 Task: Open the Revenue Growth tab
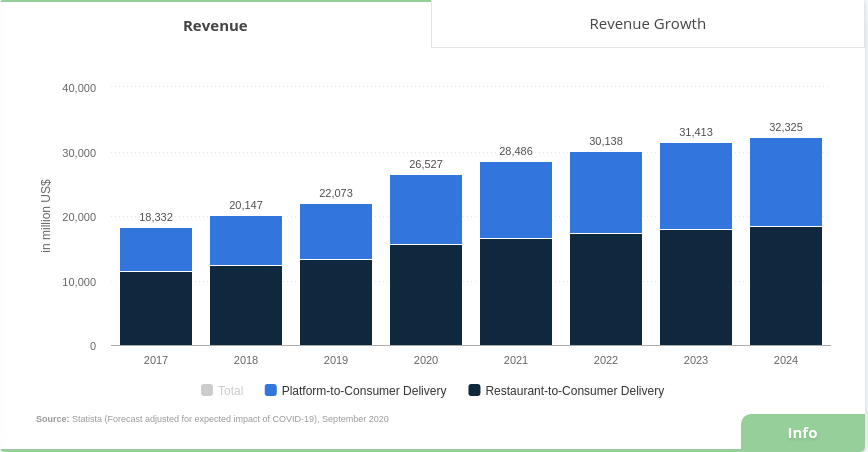648,24
